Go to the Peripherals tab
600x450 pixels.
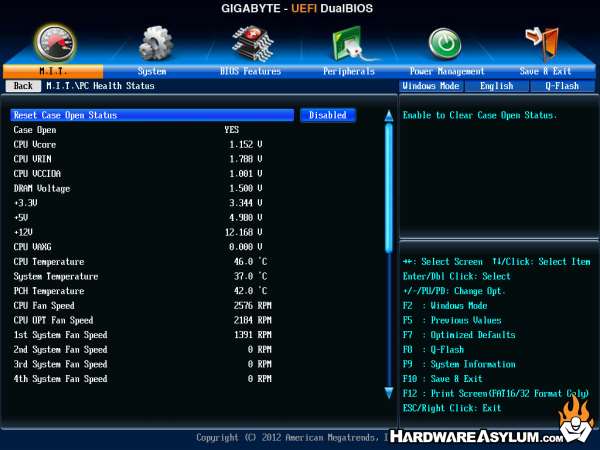coord(349,71)
